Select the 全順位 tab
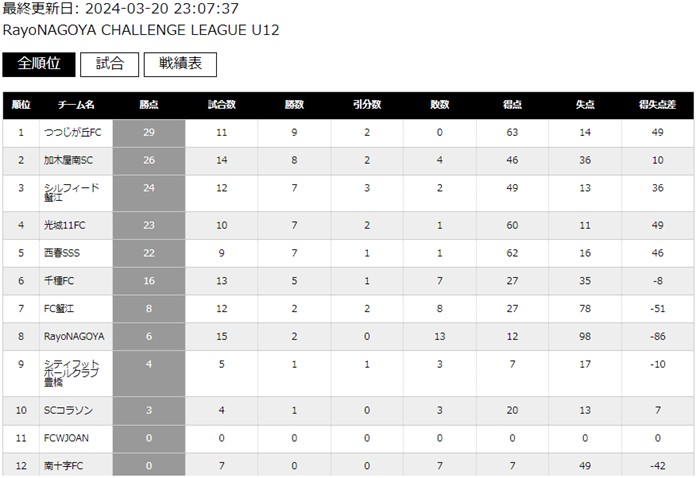Viewport: 700px width, 478px height. (39, 64)
